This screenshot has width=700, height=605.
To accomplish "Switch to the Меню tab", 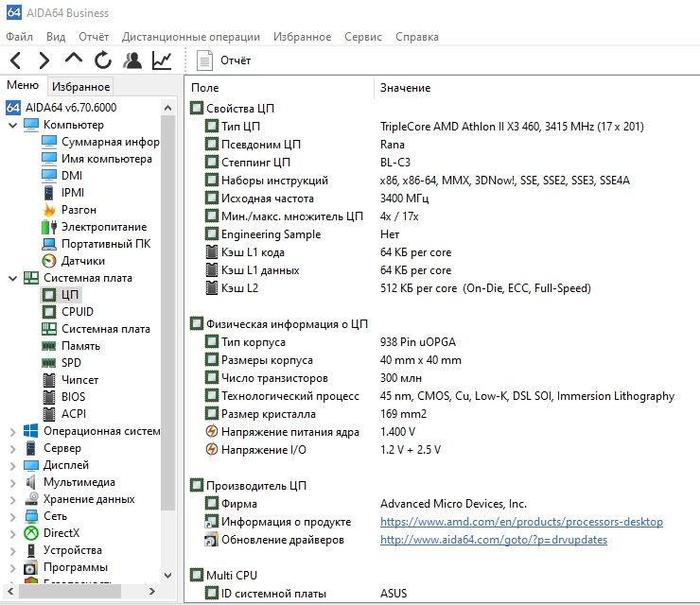I will pyautogui.click(x=23, y=85).
